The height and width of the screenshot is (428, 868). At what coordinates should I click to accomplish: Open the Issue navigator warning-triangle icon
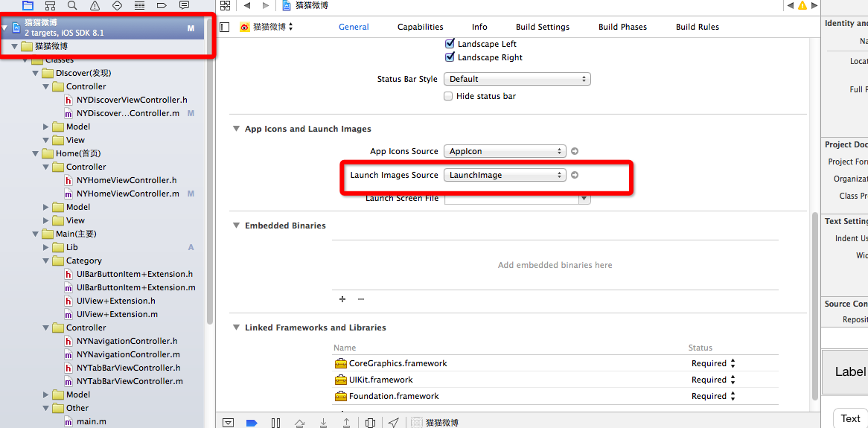click(x=95, y=5)
